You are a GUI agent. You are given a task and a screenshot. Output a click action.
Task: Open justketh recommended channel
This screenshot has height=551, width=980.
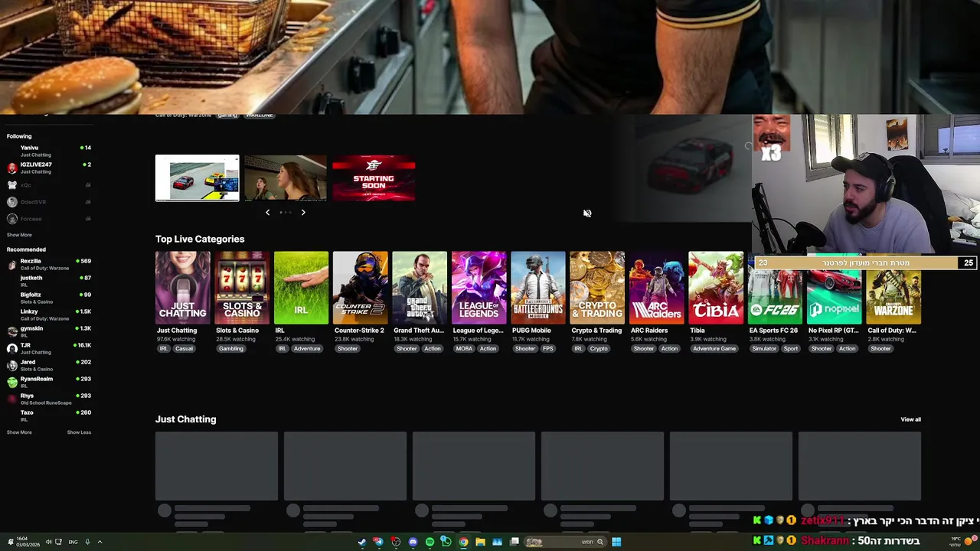[x=49, y=281]
